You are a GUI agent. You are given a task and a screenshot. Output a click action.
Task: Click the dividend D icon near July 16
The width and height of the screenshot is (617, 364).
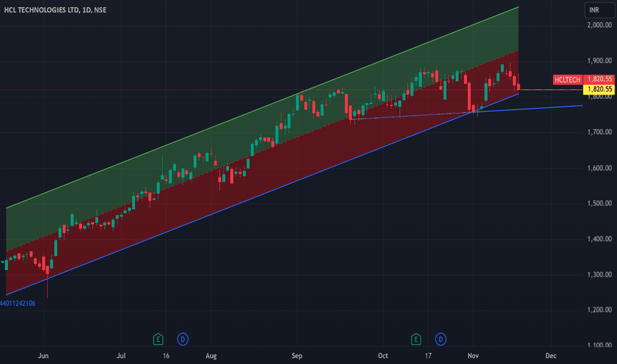coord(183,339)
